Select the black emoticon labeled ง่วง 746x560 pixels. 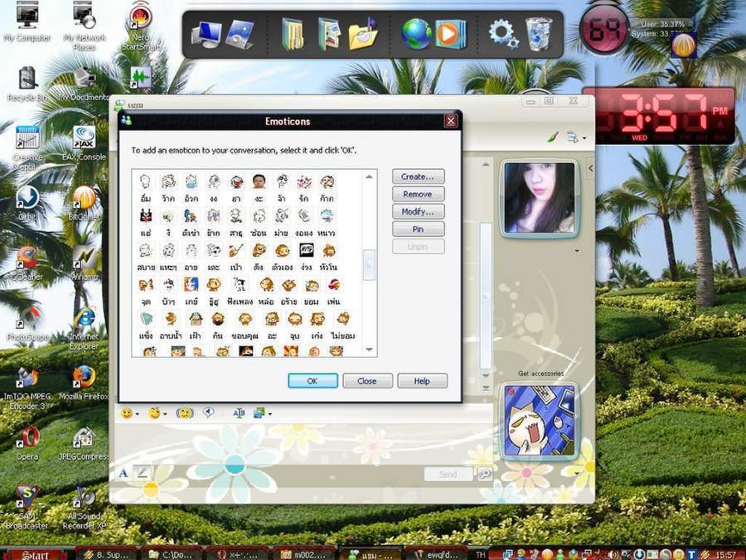(306, 250)
